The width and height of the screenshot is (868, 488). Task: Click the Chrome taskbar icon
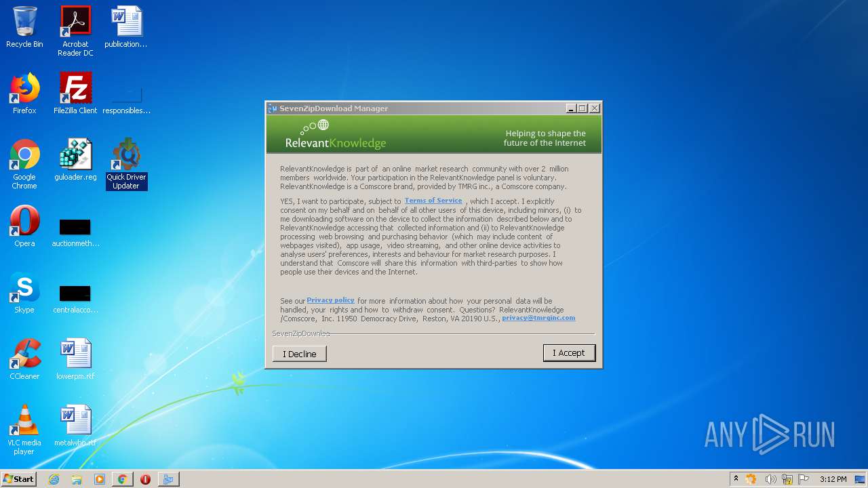click(122, 479)
